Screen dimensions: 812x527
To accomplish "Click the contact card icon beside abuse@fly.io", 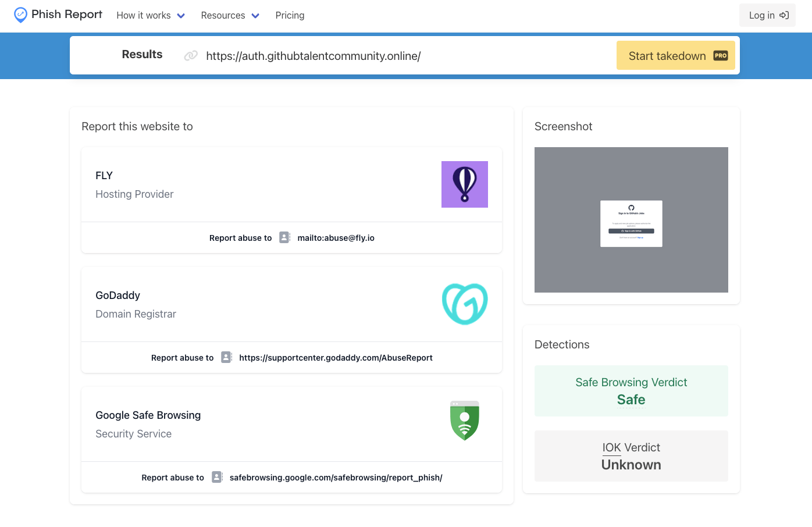I will coord(284,237).
